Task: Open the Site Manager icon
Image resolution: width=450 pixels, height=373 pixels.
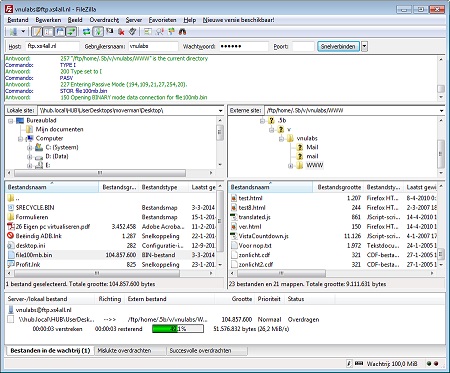Action: click(x=13, y=32)
